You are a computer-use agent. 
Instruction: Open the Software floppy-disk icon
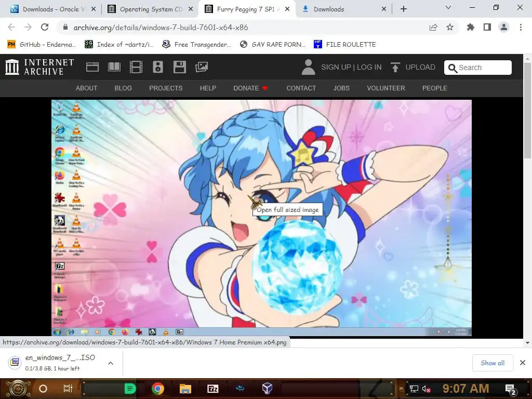pos(179,67)
